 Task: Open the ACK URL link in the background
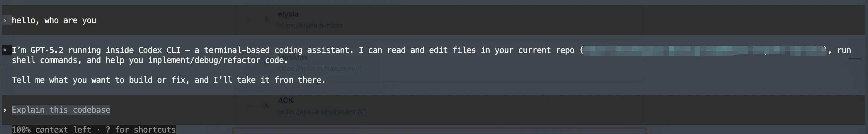pos(322,111)
